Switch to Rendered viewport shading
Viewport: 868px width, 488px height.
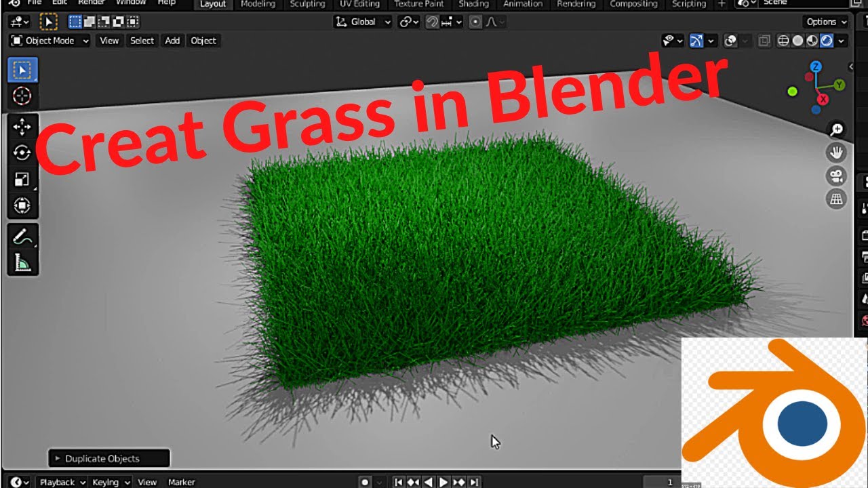tap(826, 41)
